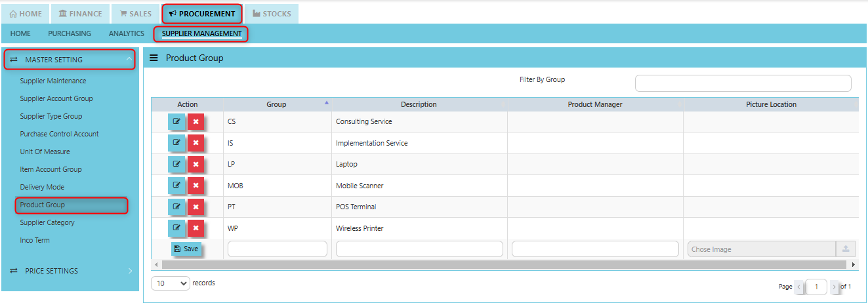Open Purchase Control Account

click(x=60, y=134)
